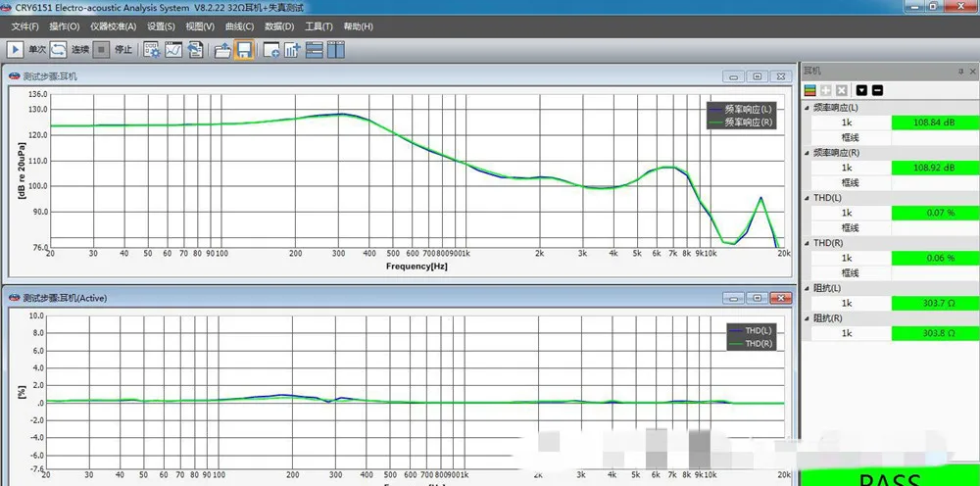Click the 测试步骤:耳机(Active) window title

tap(65, 298)
